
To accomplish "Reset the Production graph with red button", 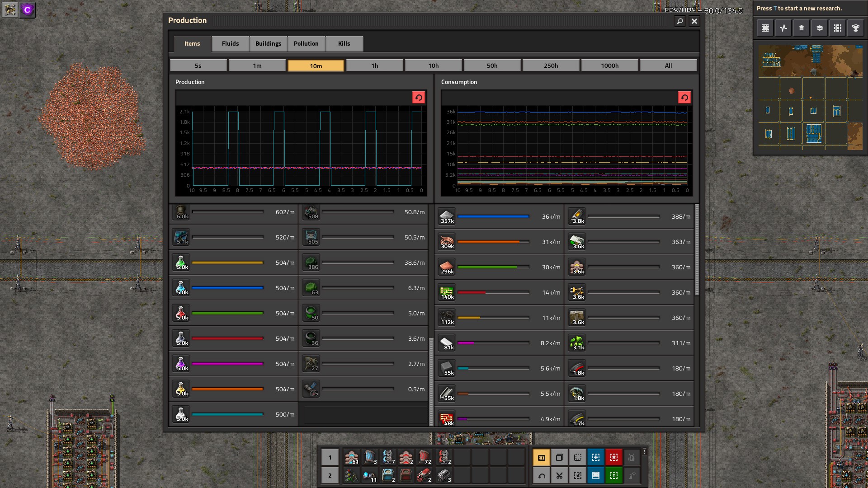I will pyautogui.click(x=419, y=98).
